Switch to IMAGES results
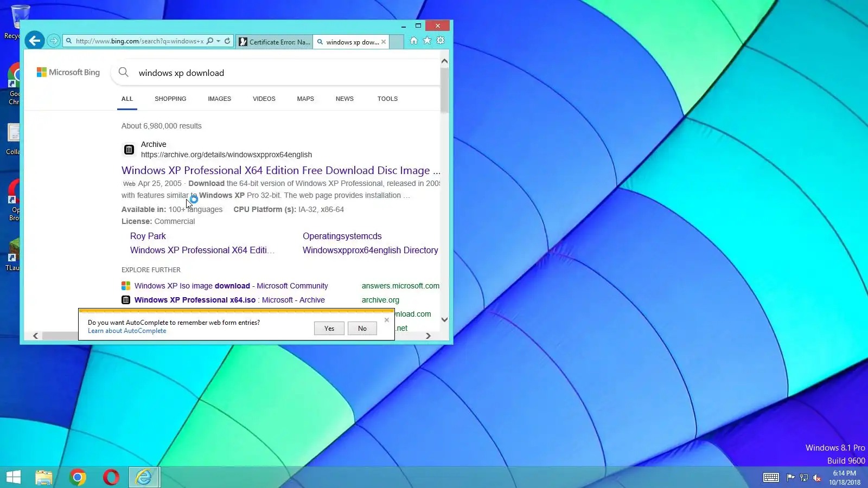The width and height of the screenshot is (868, 488). [219, 99]
